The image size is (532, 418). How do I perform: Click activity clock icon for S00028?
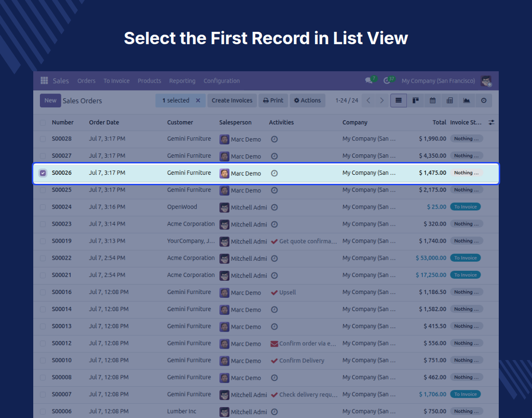(275, 139)
